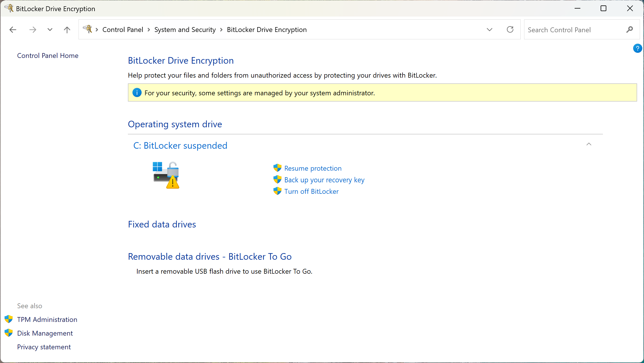The width and height of the screenshot is (644, 363).
Task: Expand the Control Panel breadcrumb chevron
Action: pyautogui.click(x=149, y=30)
